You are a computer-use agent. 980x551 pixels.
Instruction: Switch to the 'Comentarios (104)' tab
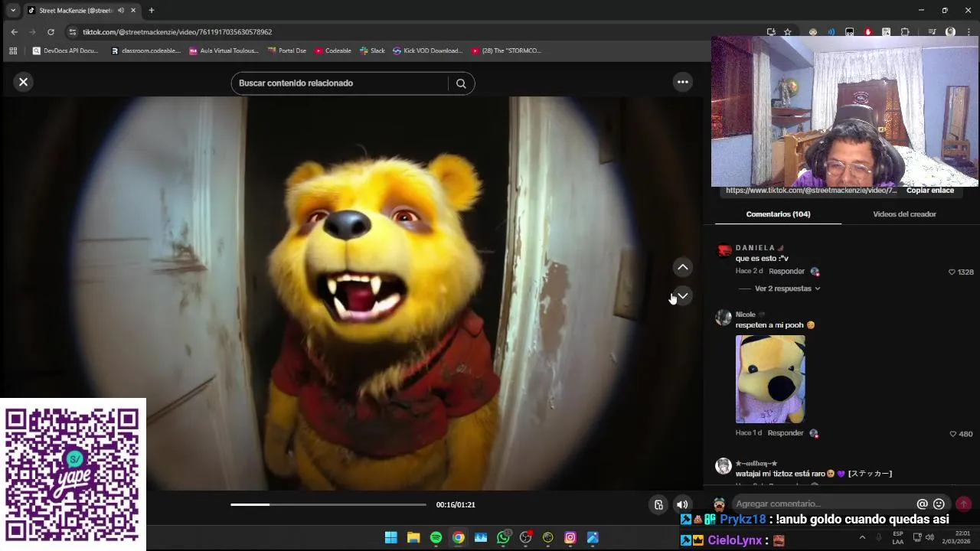tap(778, 214)
